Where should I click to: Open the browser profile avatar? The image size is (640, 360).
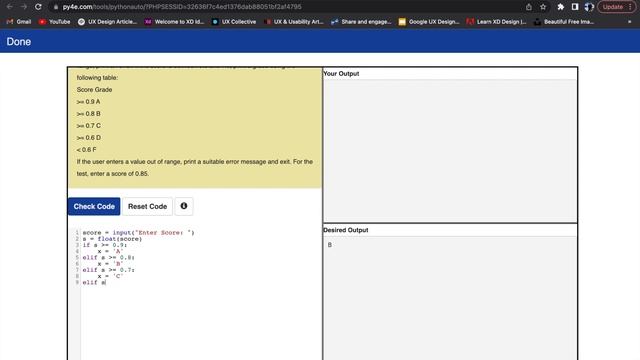(x=589, y=7)
